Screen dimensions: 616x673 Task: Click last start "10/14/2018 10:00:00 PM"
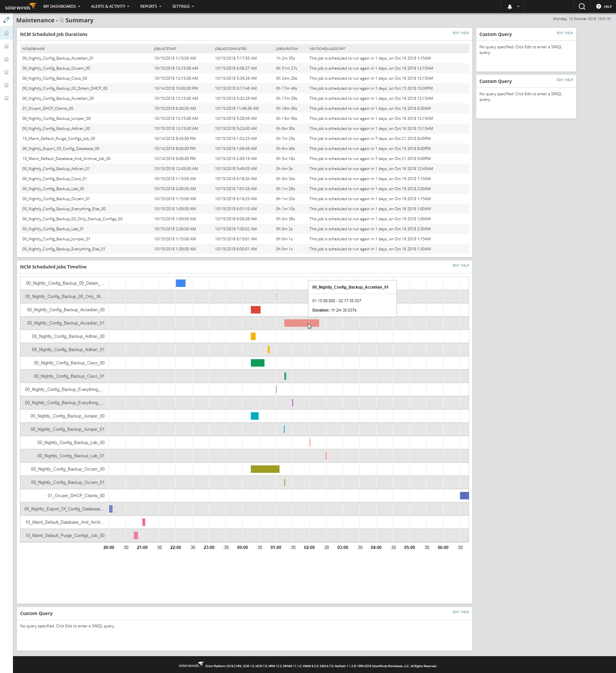176,88
